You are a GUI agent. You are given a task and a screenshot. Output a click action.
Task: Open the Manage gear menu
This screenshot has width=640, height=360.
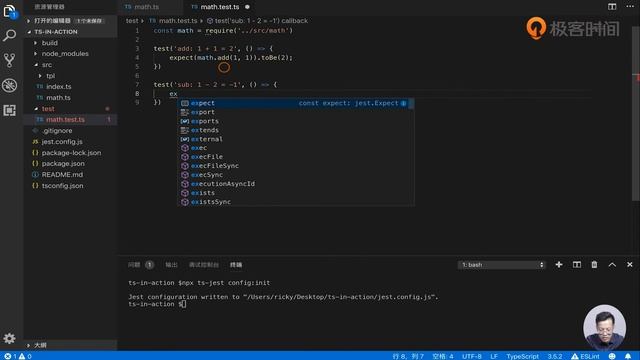point(9,338)
